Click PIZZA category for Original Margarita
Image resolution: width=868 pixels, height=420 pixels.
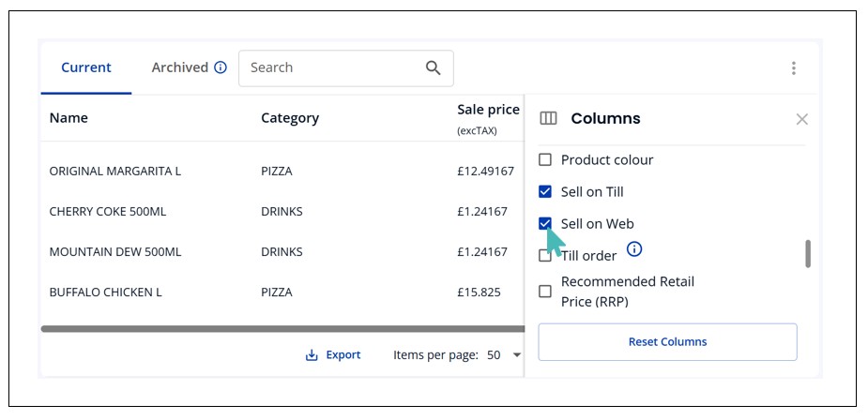[x=277, y=171]
